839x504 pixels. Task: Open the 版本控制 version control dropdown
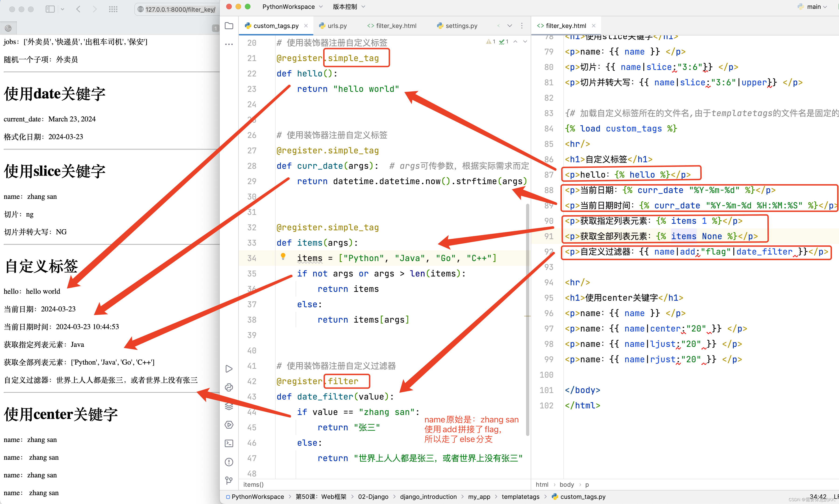click(x=349, y=7)
